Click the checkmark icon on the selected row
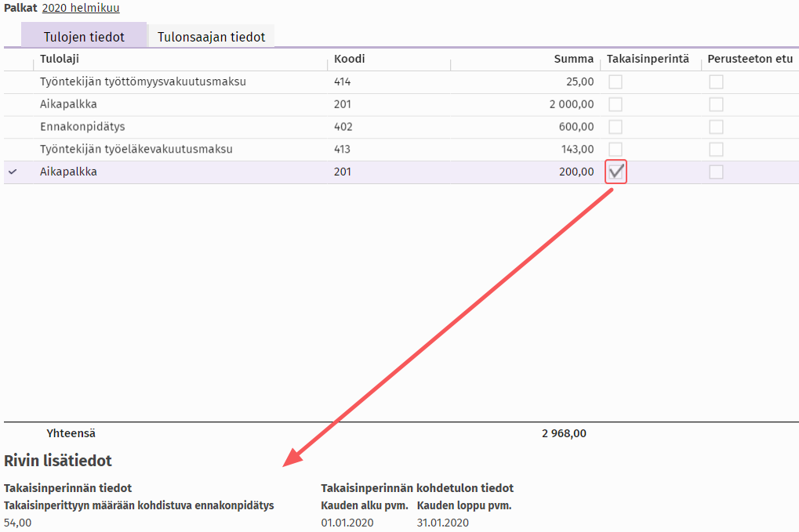Image resolution: width=799 pixels, height=532 pixels. [x=12, y=172]
